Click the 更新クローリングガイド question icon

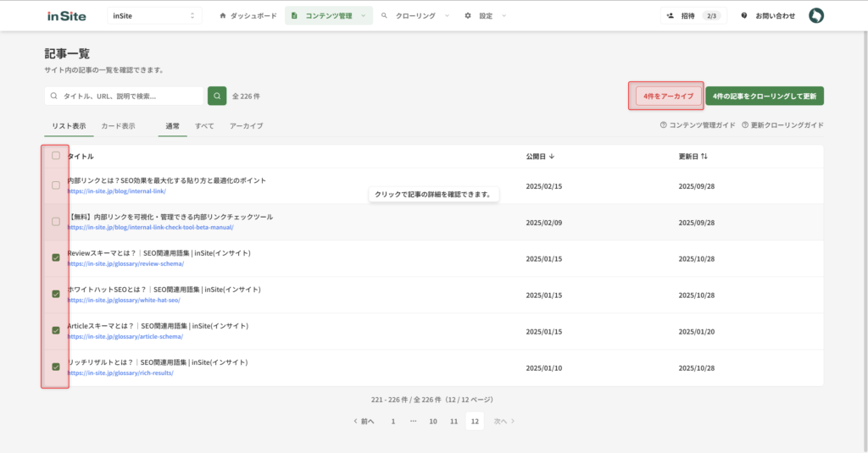745,125
